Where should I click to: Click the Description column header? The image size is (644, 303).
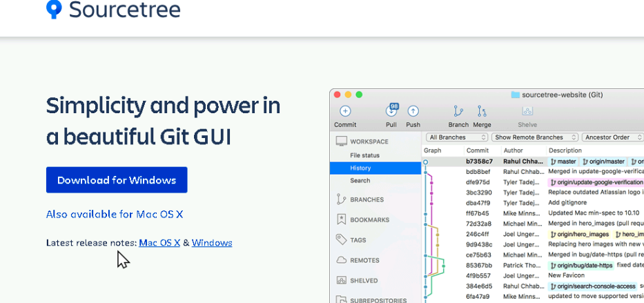click(565, 150)
